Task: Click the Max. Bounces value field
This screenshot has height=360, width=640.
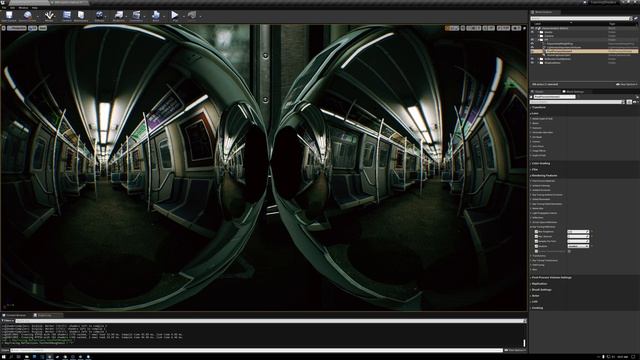Action: (x=578, y=236)
